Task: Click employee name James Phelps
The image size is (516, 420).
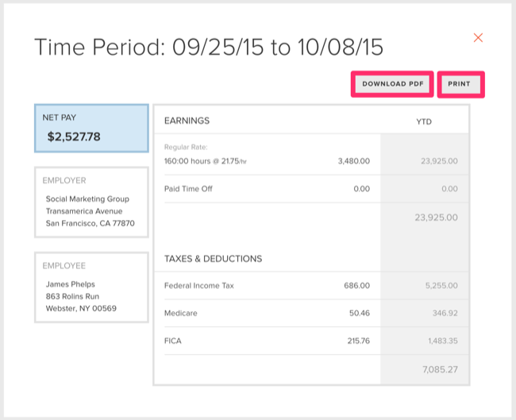Action: 71,284
